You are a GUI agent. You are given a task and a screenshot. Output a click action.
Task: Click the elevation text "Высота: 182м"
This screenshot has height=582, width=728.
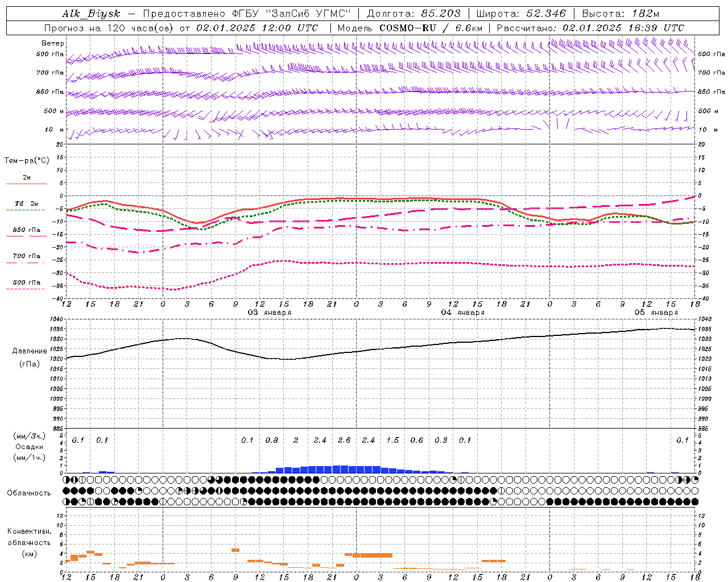(x=621, y=14)
